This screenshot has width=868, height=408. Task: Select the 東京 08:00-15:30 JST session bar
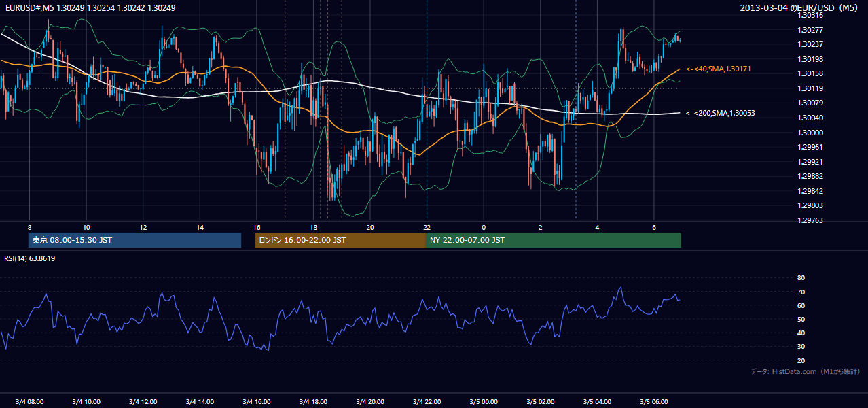135,240
